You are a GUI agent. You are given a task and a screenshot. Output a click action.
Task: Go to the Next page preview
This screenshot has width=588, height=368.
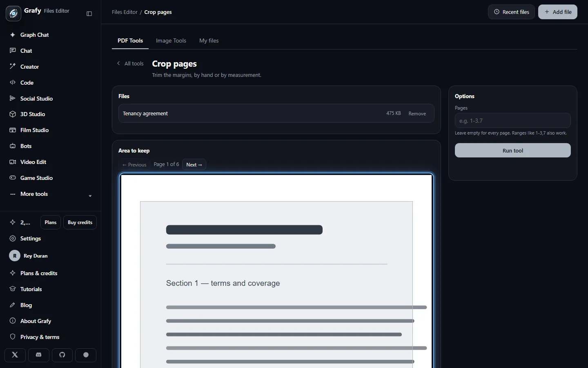pos(194,164)
